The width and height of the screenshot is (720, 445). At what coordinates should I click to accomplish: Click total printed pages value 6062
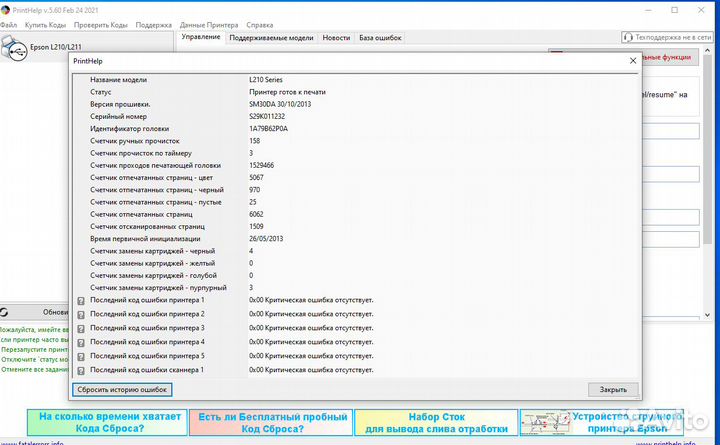pyautogui.click(x=256, y=214)
